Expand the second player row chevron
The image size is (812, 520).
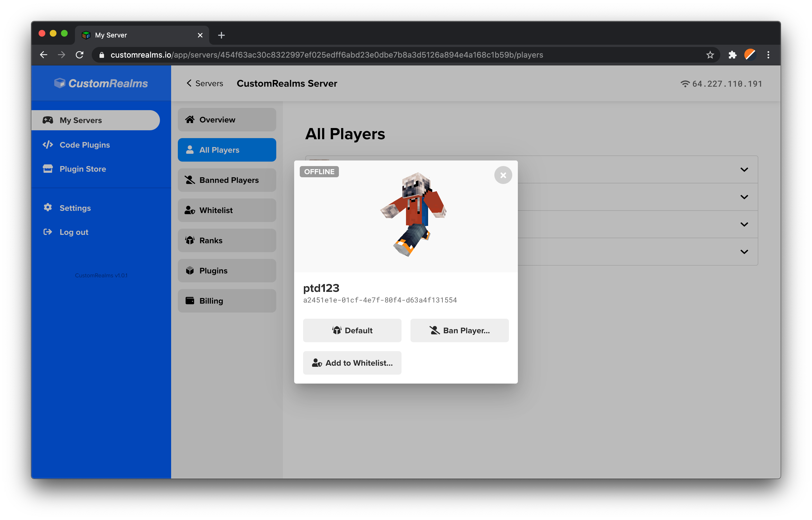744,197
